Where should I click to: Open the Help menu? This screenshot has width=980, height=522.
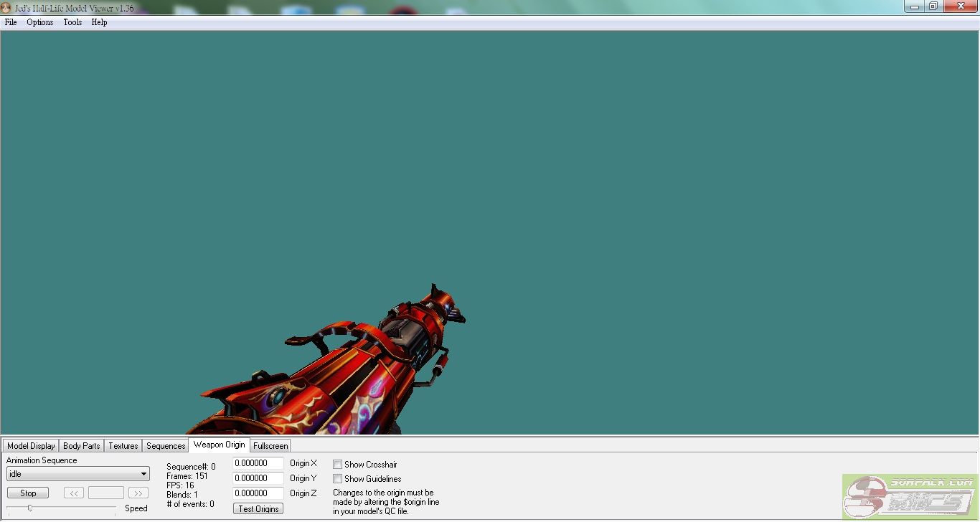pos(100,22)
